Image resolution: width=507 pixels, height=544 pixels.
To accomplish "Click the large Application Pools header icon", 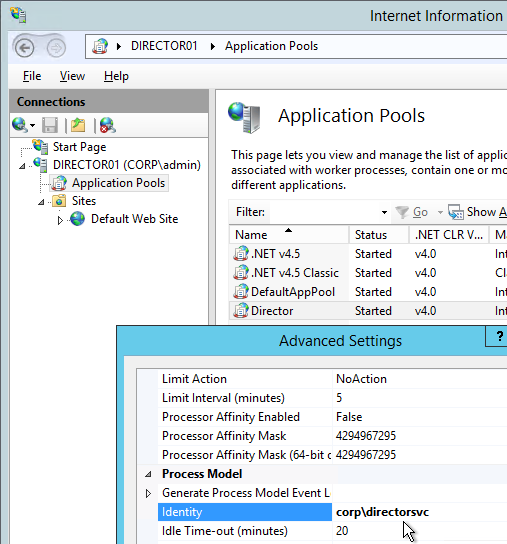I will click(x=244, y=118).
